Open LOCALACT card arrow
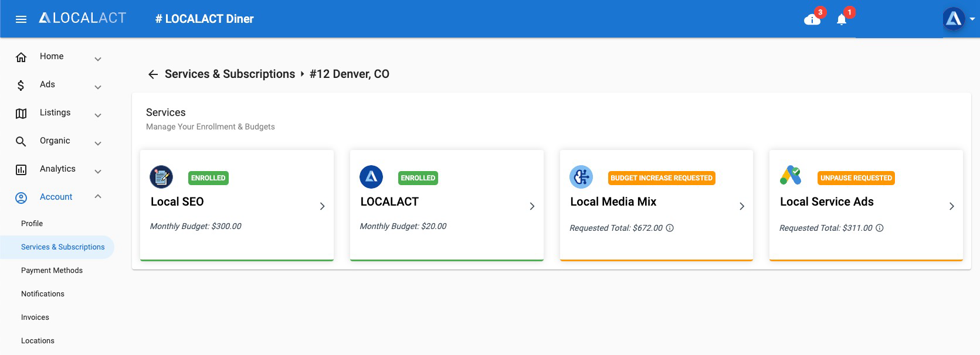The height and width of the screenshot is (355, 980). (532, 206)
